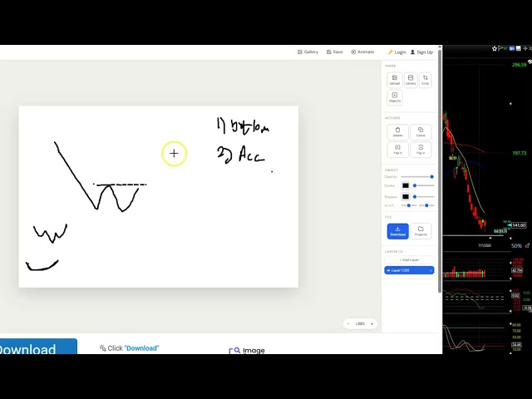Open the Animate option
Image resolution: width=532 pixels, height=399 pixels.
click(x=362, y=52)
